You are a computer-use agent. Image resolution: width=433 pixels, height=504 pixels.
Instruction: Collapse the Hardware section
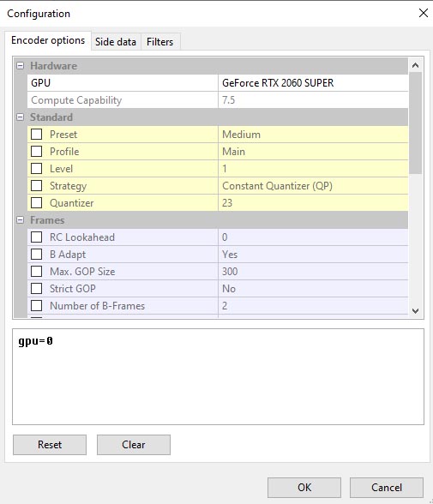click(21, 65)
